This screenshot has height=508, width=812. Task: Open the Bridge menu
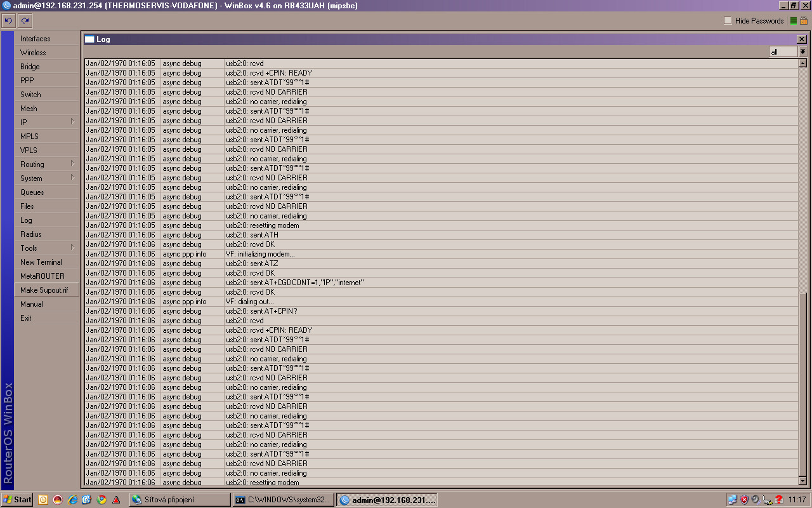(x=47, y=67)
